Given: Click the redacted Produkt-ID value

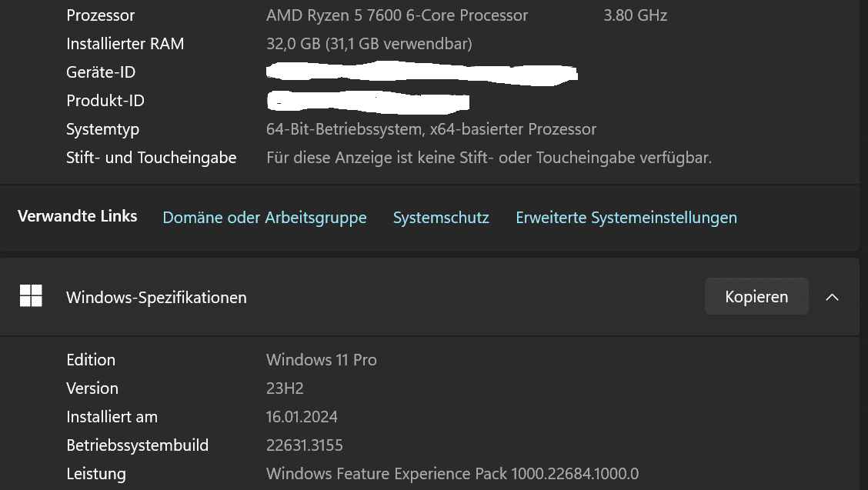Looking at the screenshot, I should pos(368,102).
